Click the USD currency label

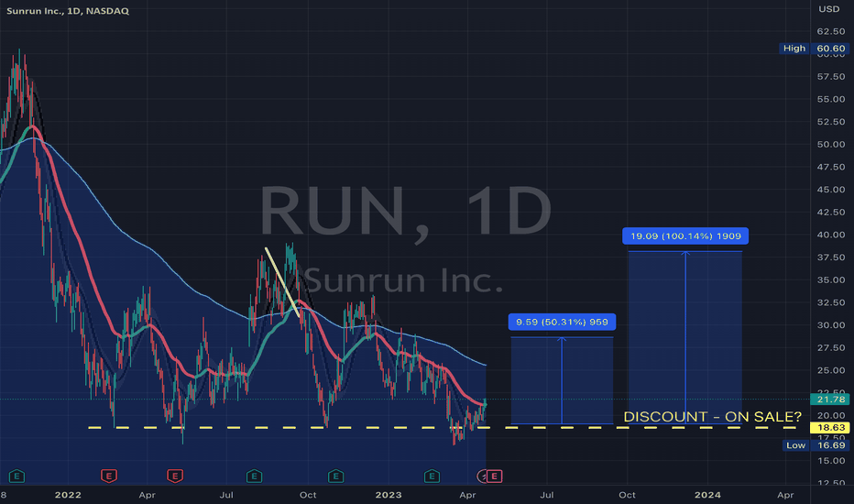point(829,9)
